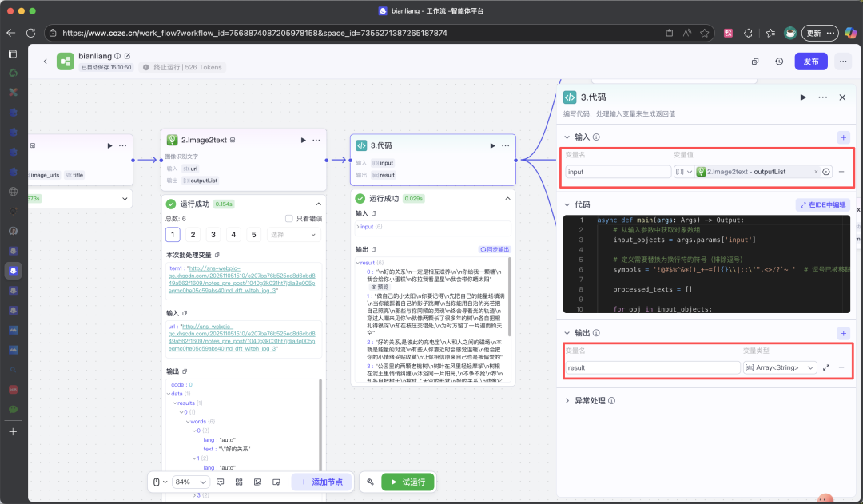Collapse the 代码 section
Image resolution: width=863 pixels, height=504 pixels.
(567, 204)
